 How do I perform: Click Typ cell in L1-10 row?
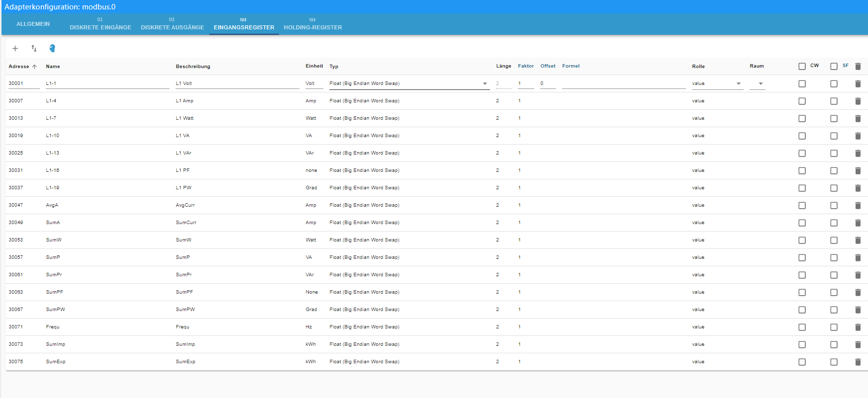point(365,136)
